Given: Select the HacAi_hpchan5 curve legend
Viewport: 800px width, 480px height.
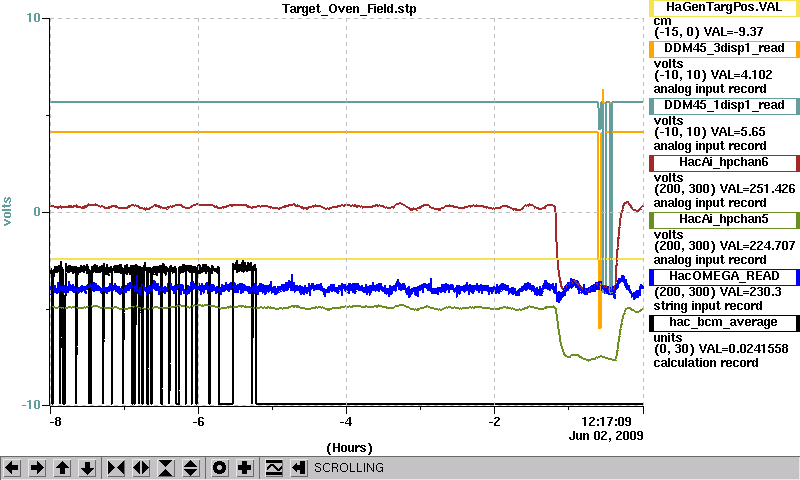Looking at the screenshot, I should (x=724, y=220).
